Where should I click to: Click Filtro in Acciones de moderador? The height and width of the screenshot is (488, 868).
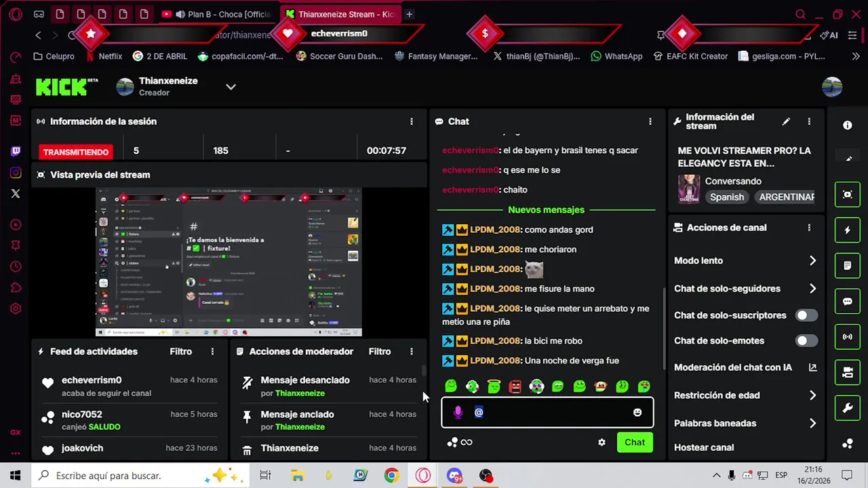click(380, 351)
